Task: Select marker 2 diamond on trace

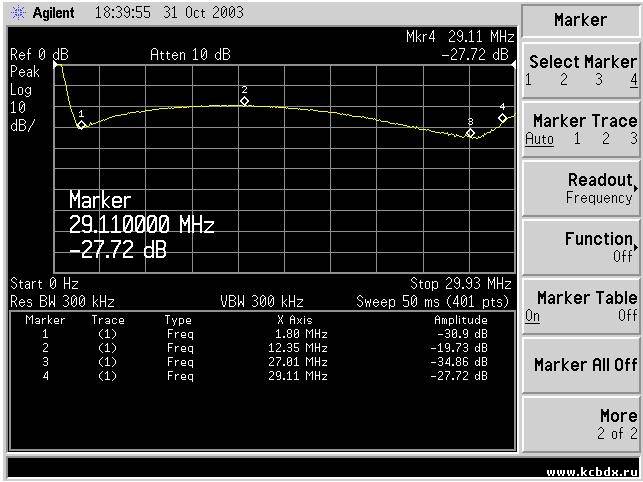Action: (x=244, y=101)
